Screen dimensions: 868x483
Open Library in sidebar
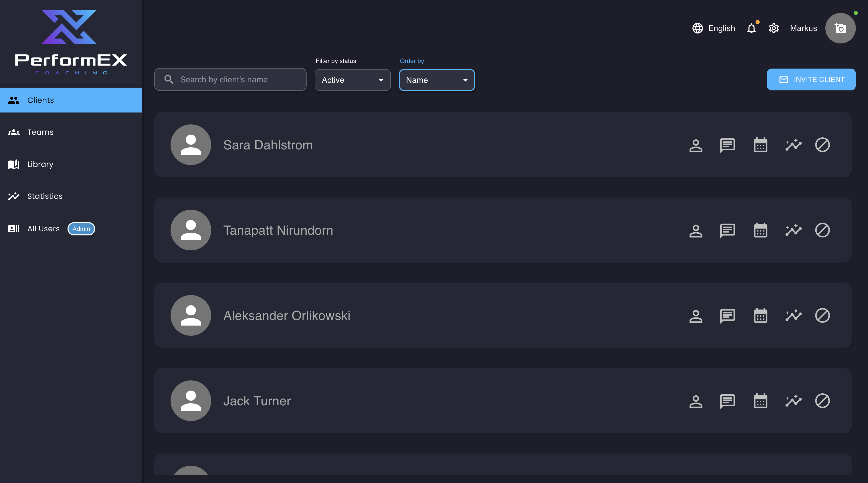[x=71, y=164]
